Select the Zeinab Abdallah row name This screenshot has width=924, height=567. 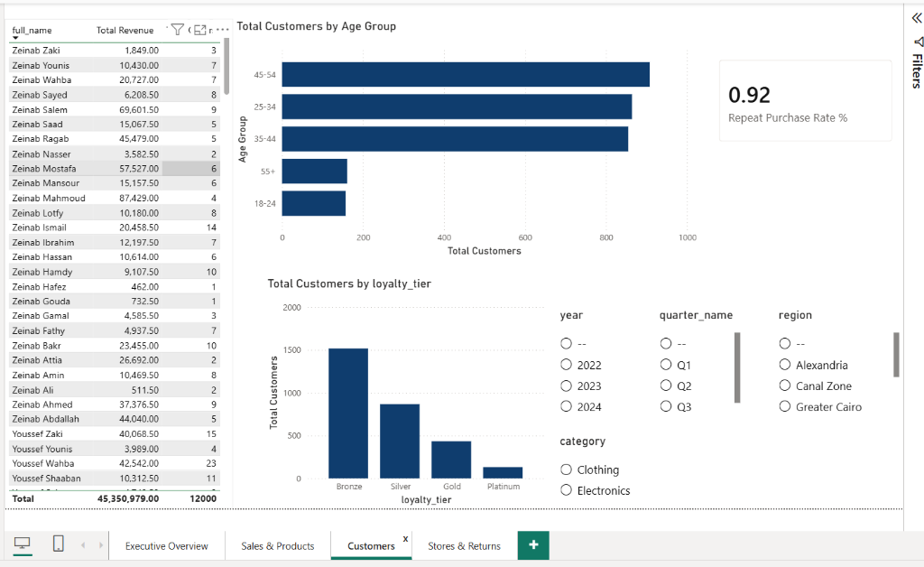pos(45,419)
